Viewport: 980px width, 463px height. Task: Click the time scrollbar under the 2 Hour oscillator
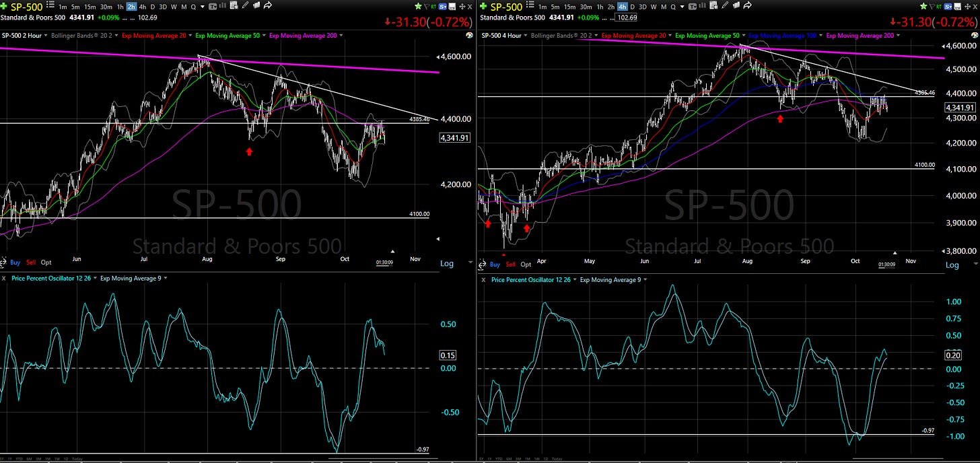[382, 458]
